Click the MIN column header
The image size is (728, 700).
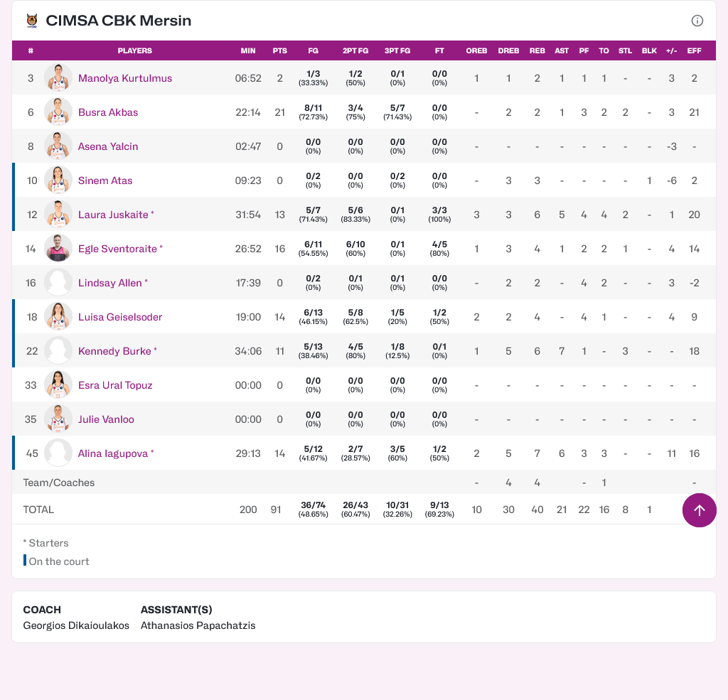pos(248,51)
